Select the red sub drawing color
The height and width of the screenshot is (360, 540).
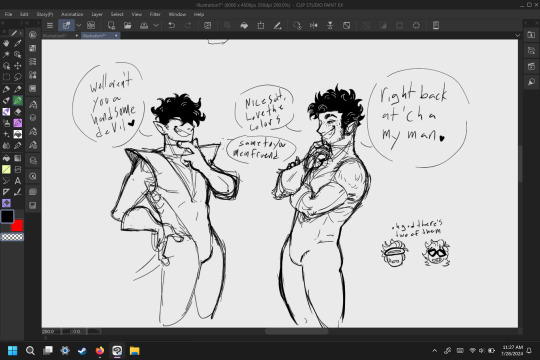18,226
